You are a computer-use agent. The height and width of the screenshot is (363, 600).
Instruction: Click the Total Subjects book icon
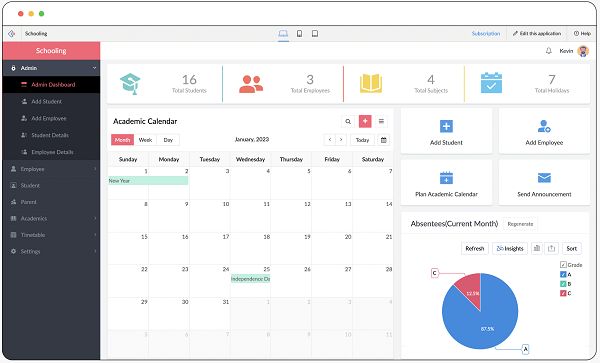click(x=371, y=83)
